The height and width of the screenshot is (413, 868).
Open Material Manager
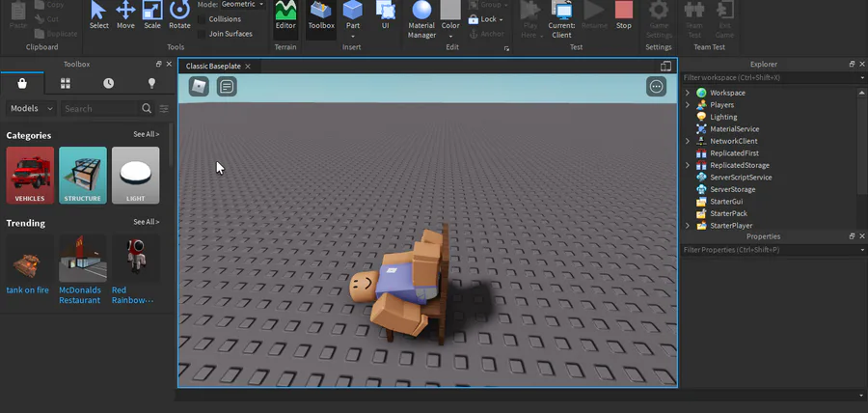pos(421,19)
